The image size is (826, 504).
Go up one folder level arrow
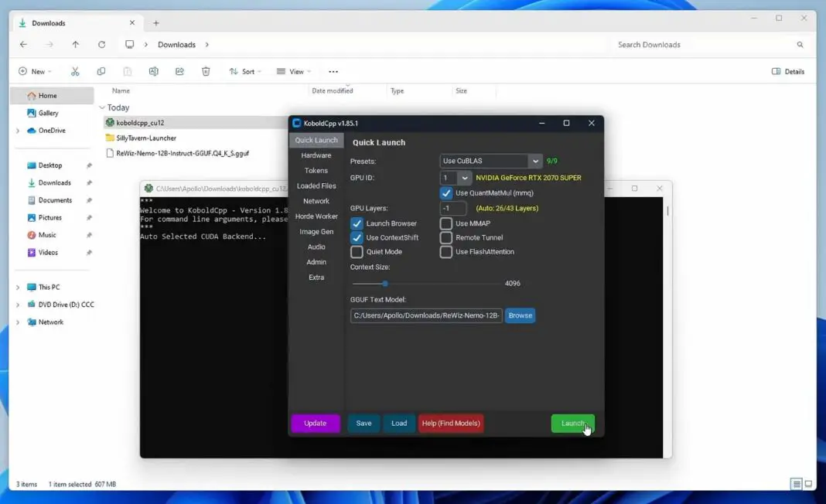[x=75, y=45]
